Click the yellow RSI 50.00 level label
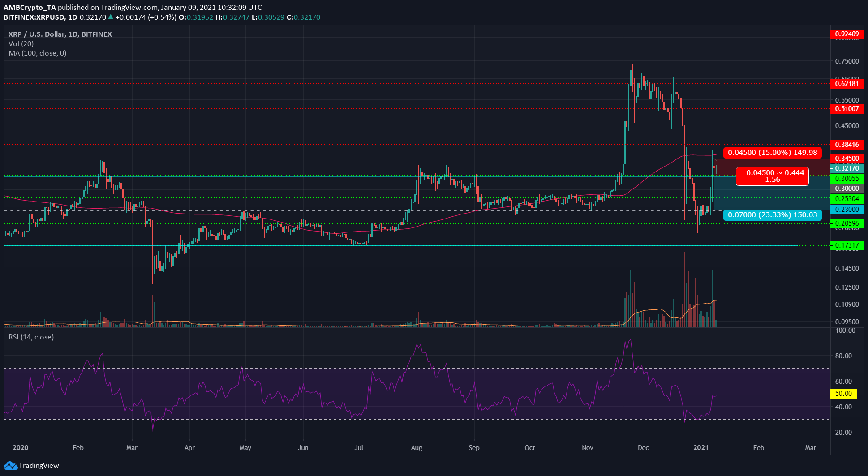Screen dimensions: 868x476 tap(843, 394)
